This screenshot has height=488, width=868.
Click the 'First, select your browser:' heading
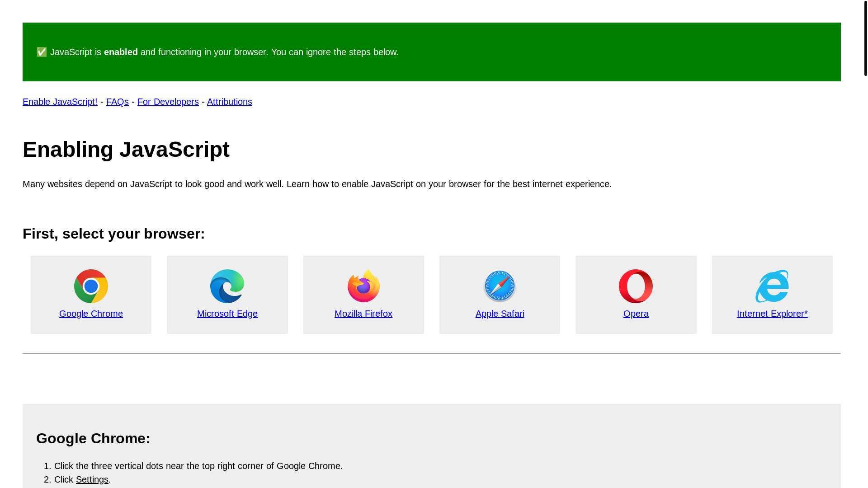click(x=114, y=234)
